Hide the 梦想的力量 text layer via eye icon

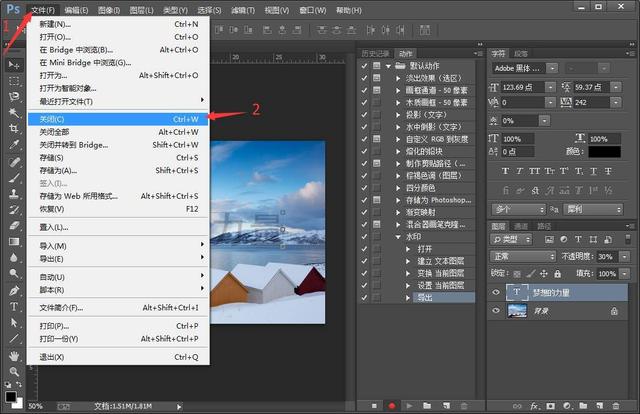496,292
